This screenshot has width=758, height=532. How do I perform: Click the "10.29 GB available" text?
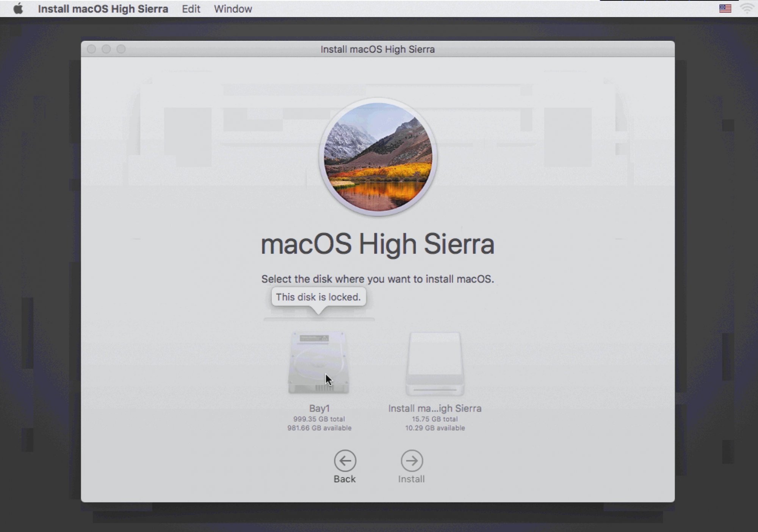(x=435, y=428)
